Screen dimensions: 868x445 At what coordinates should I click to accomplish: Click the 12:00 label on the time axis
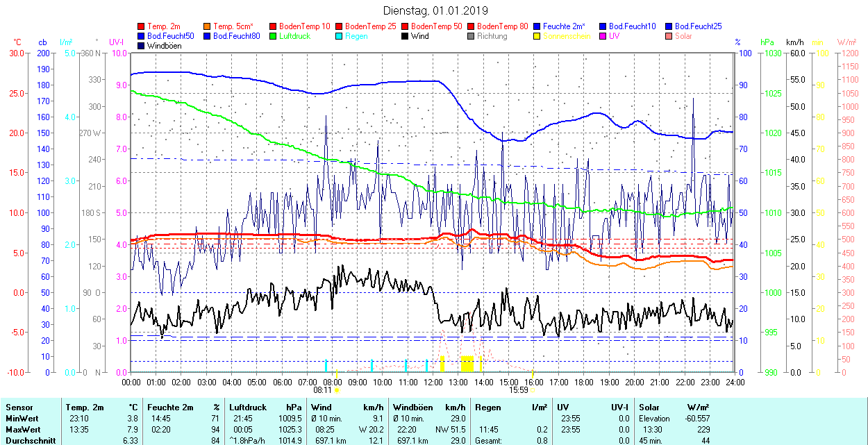coord(433,382)
